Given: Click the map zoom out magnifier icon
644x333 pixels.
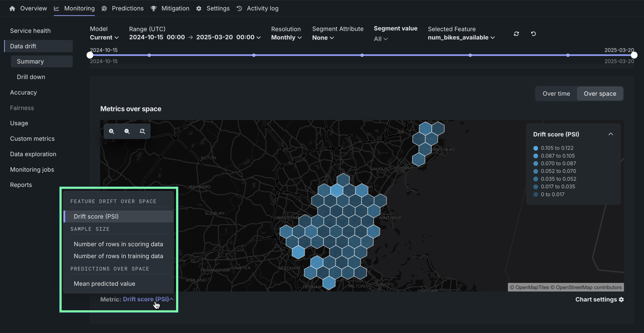Looking at the screenshot, I should (127, 131).
